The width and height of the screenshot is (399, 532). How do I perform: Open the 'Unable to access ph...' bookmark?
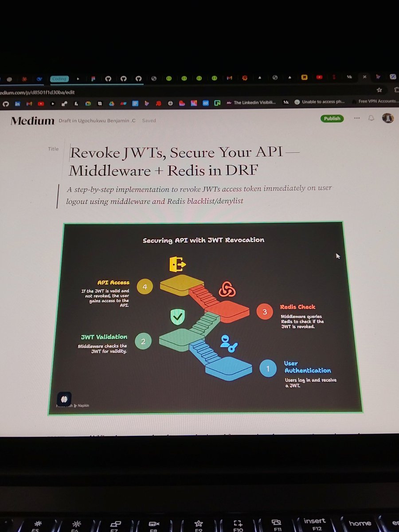click(x=319, y=102)
